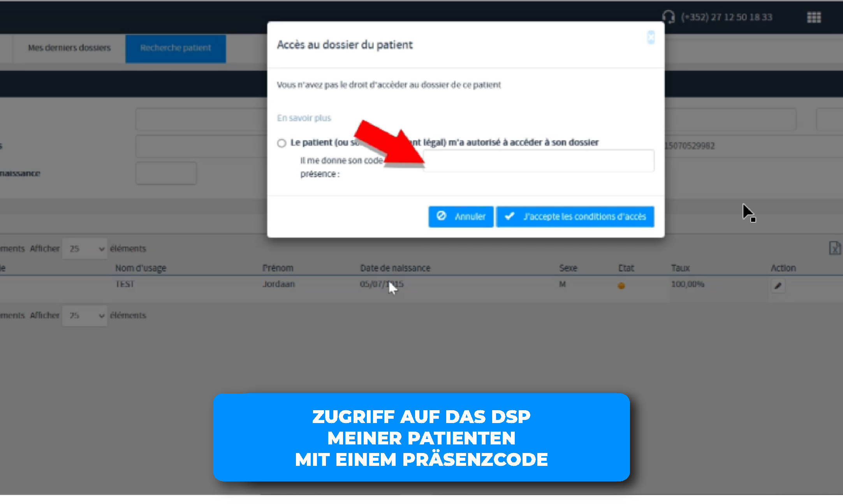The width and height of the screenshot is (843, 504).
Task: Click the orange status dot for Jordaan
Action: [x=621, y=286]
